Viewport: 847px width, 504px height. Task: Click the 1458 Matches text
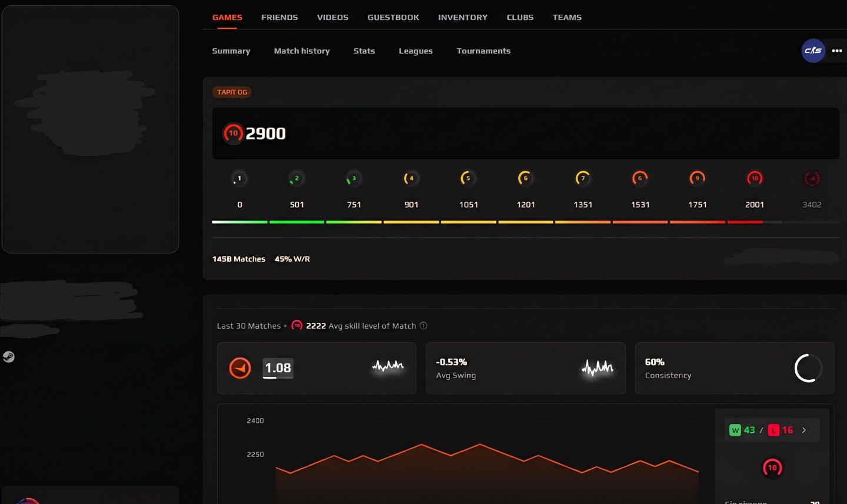click(239, 259)
